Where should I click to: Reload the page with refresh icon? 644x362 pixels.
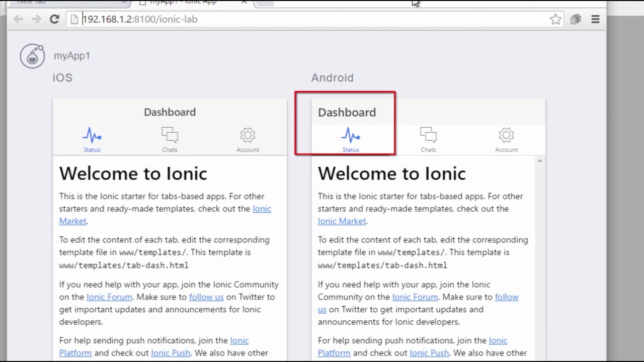click(x=54, y=19)
